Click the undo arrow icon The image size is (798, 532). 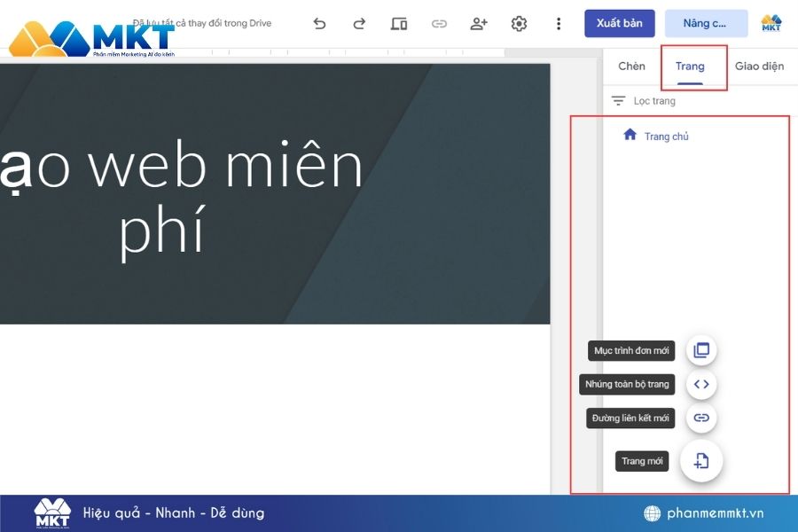(319, 23)
